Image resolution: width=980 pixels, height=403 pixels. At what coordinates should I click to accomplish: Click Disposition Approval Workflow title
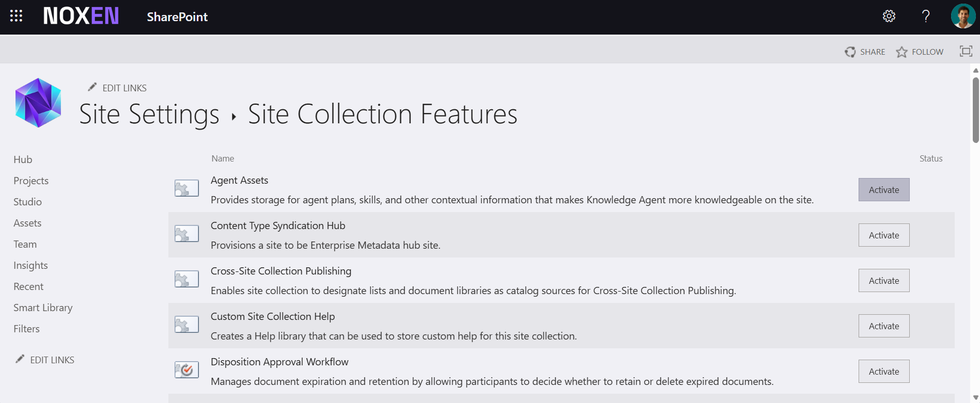click(x=279, y=362)
